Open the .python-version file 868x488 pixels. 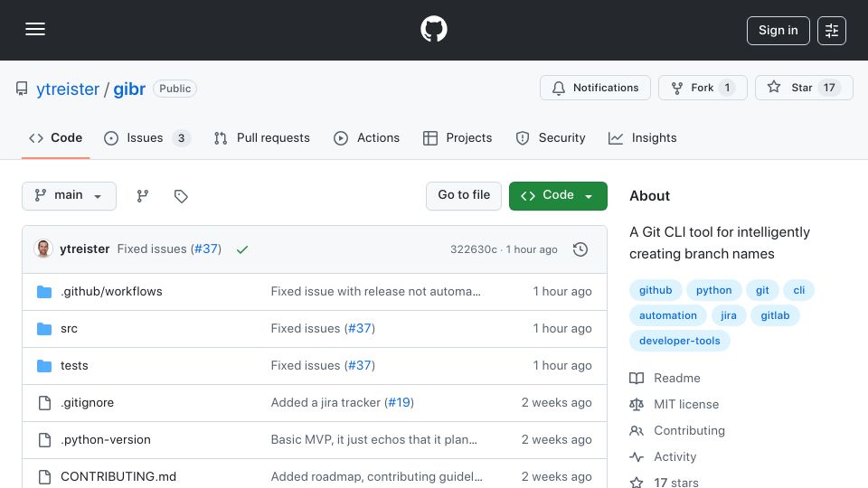point(105,440)
